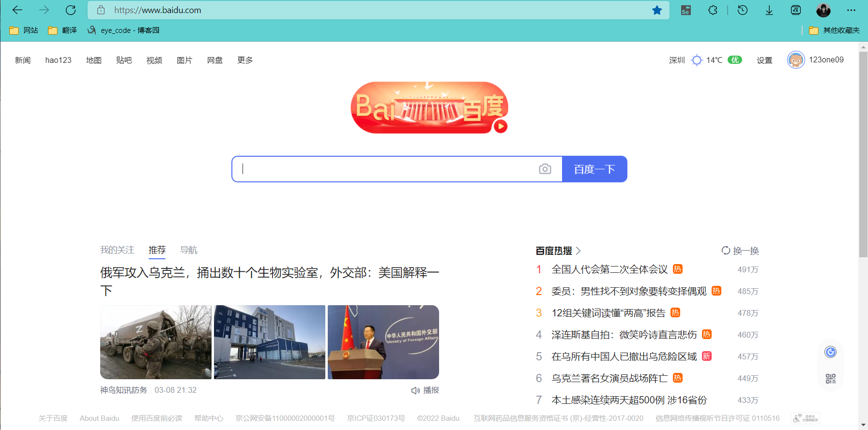
Task: Switch to the 我的关注 tab
Action: (117, 250)
